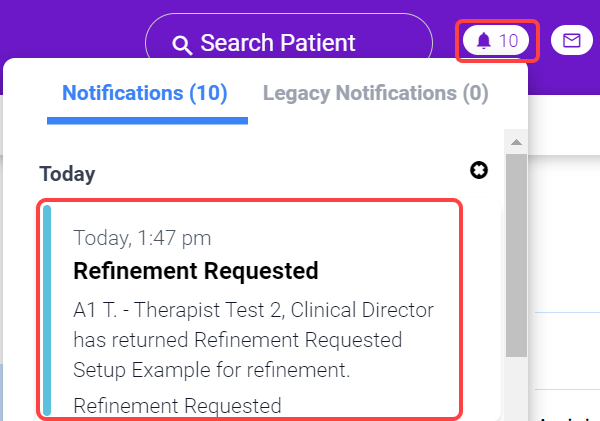Focus the Search Patient field
The image size is (600, 421).
(x=277, y=44)
